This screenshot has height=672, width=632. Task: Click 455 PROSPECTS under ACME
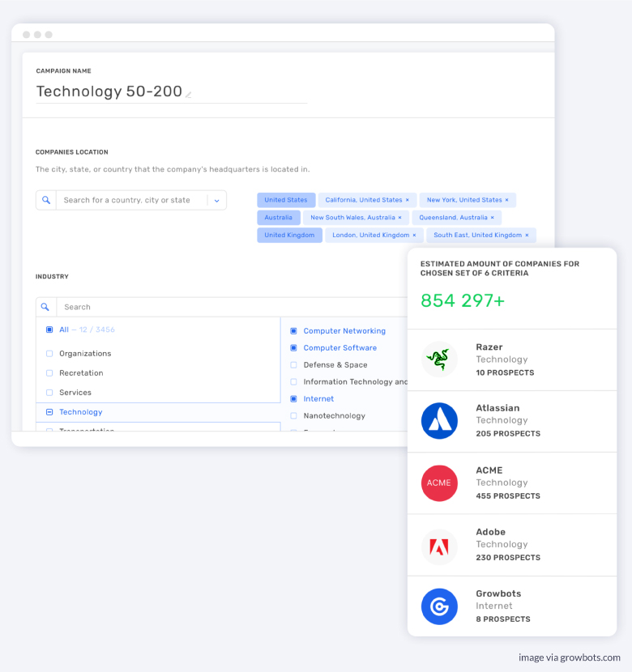[508, 495]
